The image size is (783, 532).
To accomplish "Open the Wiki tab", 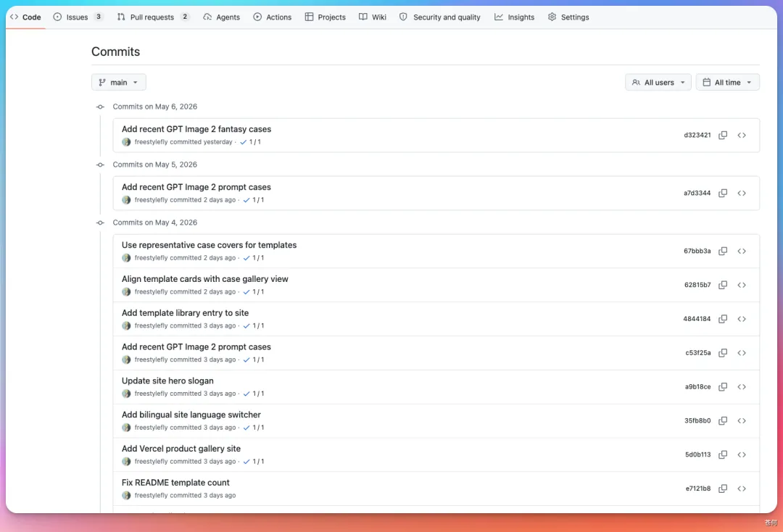I will (x=373, y=17).
